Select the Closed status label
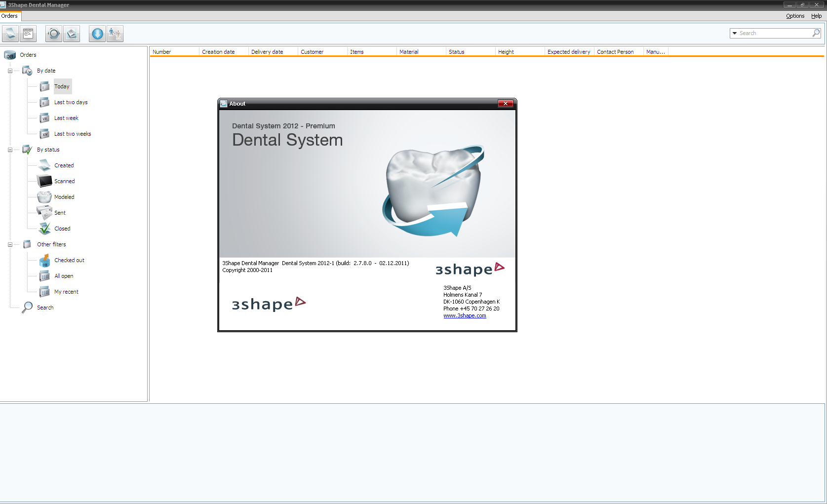This screenshot has height=504, width=827. tap(62, 229)
